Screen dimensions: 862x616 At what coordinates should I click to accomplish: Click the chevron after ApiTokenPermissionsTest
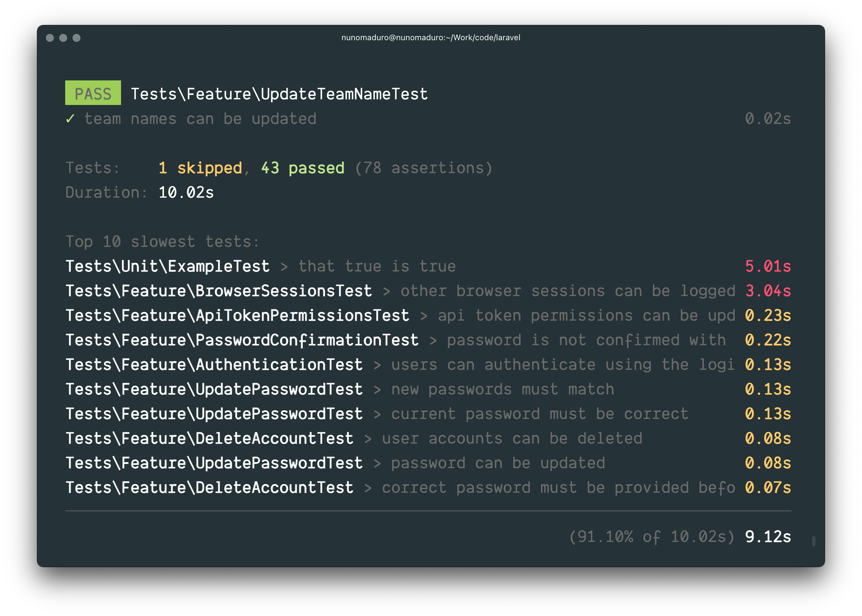(x=424, y=316)
